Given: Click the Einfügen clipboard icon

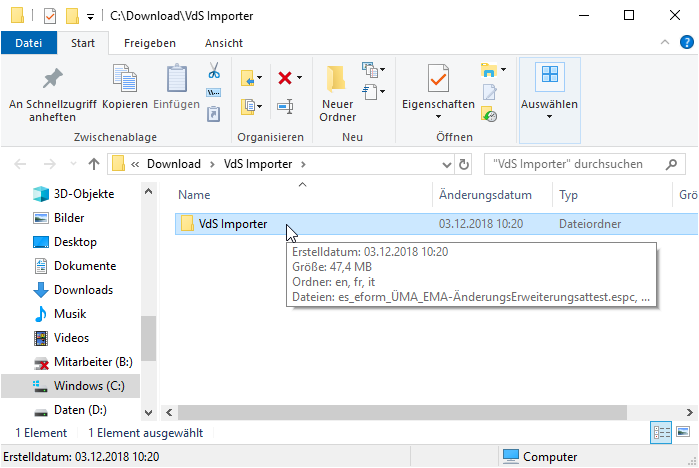Looking at the screenshot, I should click(177, 78).
